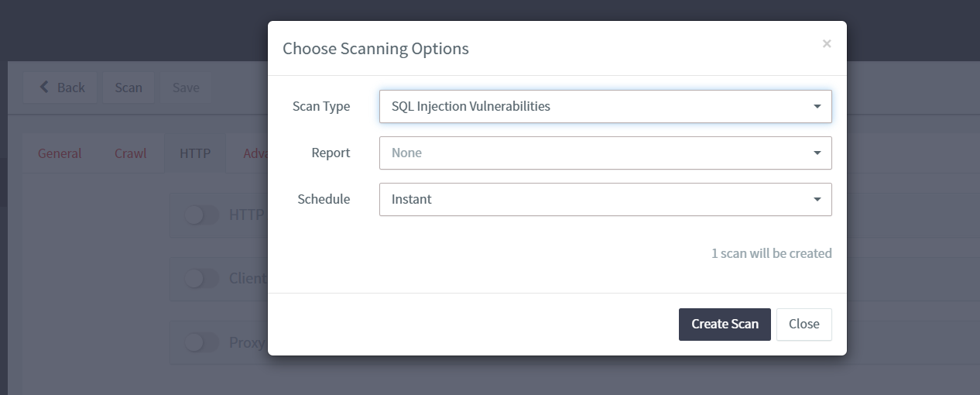Click the caret arrow in Schedule field
980x395 pixels.
pyautogui.click(x=817, y=200)
